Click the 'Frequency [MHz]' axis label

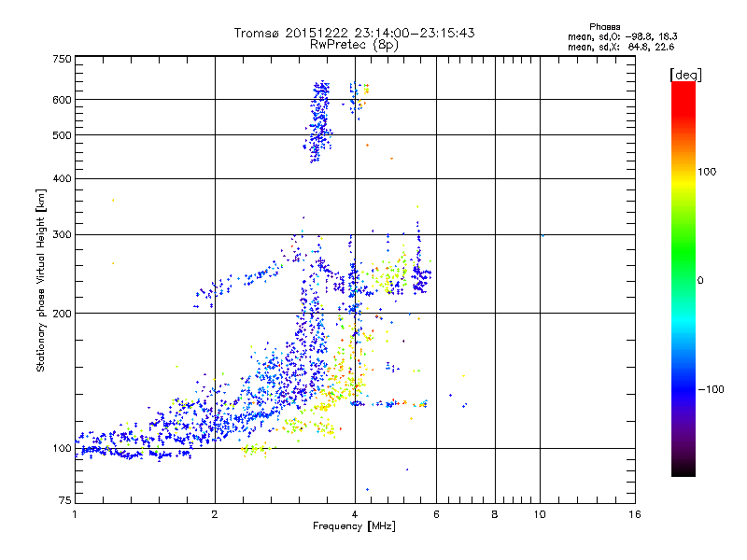point(354,526)
